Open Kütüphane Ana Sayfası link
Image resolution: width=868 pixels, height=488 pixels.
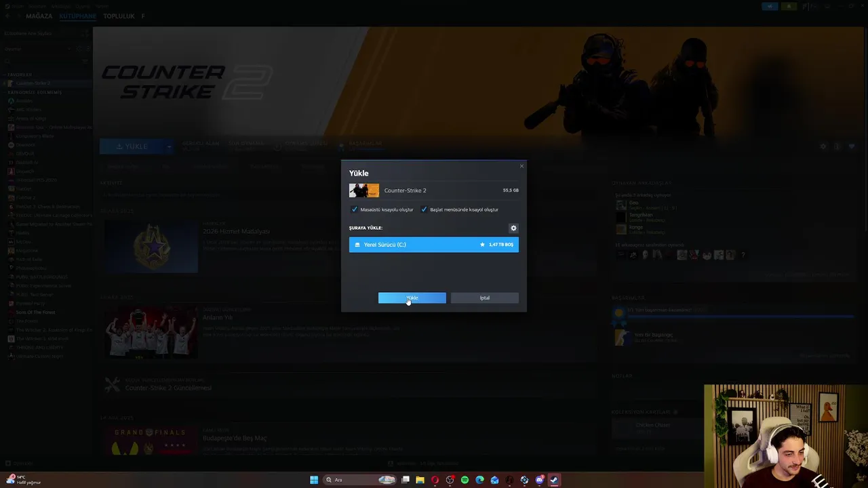pyautogui.click(x=28, y=33)
